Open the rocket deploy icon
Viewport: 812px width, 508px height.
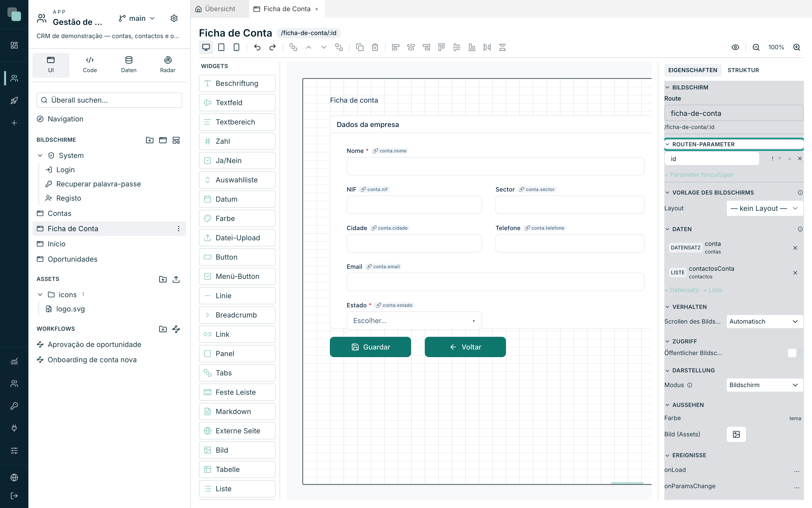tap(14, 101)
